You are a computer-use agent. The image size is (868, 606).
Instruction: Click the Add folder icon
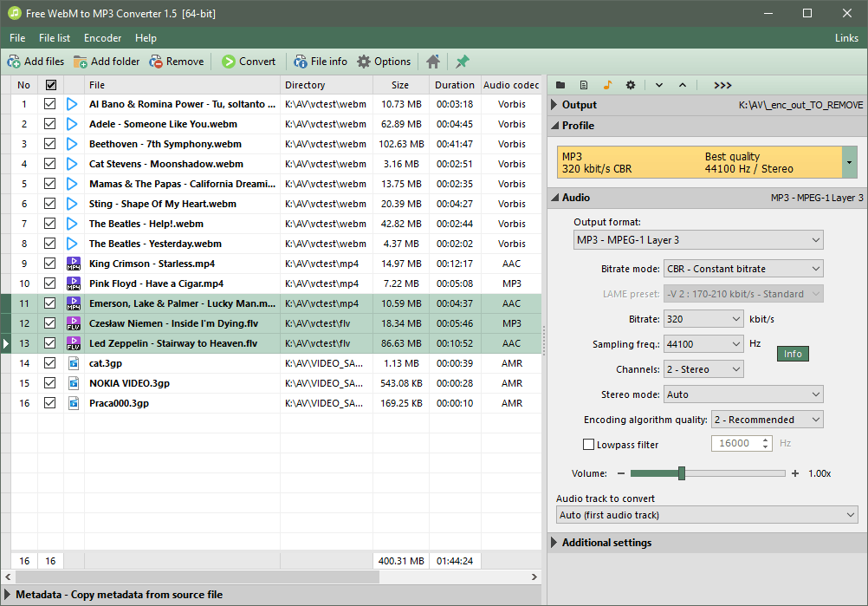pyautogui.click(x=81, y=62)
